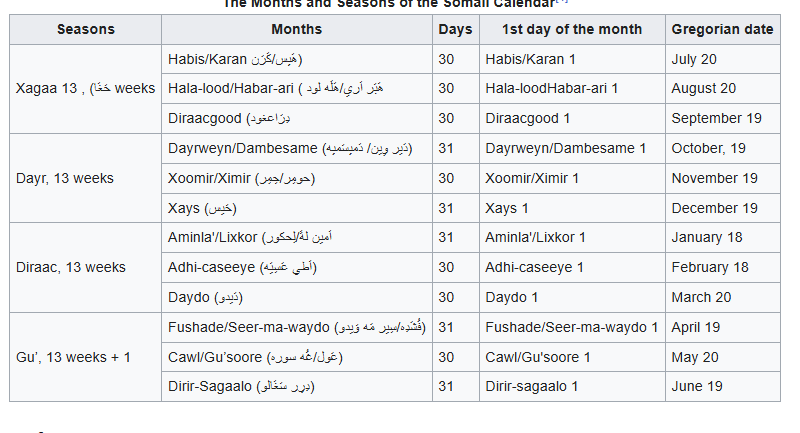
Task: Click the 1st day of the month header
Action: tap(571, 30)
